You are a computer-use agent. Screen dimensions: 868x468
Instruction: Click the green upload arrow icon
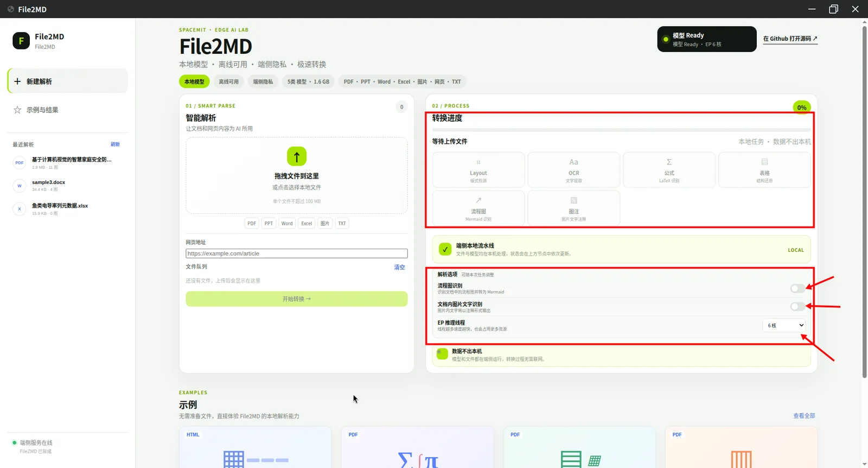297,156
